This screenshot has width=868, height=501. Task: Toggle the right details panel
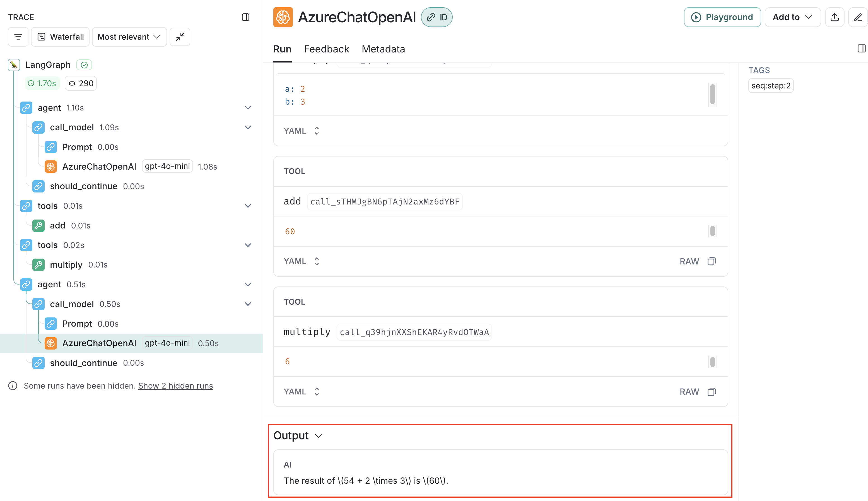click(862, 49)
